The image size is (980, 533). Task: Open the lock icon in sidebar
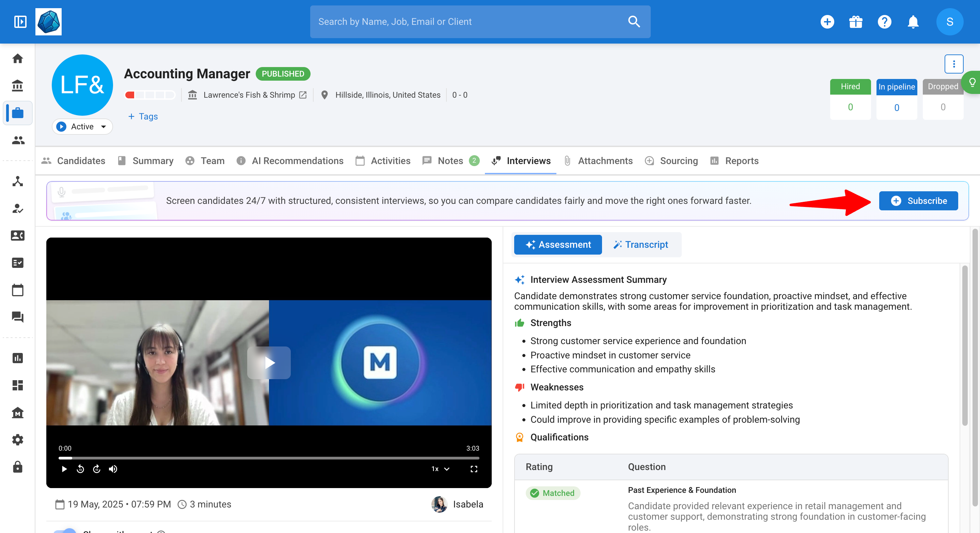pyautogui.click(x=17, y=467)
